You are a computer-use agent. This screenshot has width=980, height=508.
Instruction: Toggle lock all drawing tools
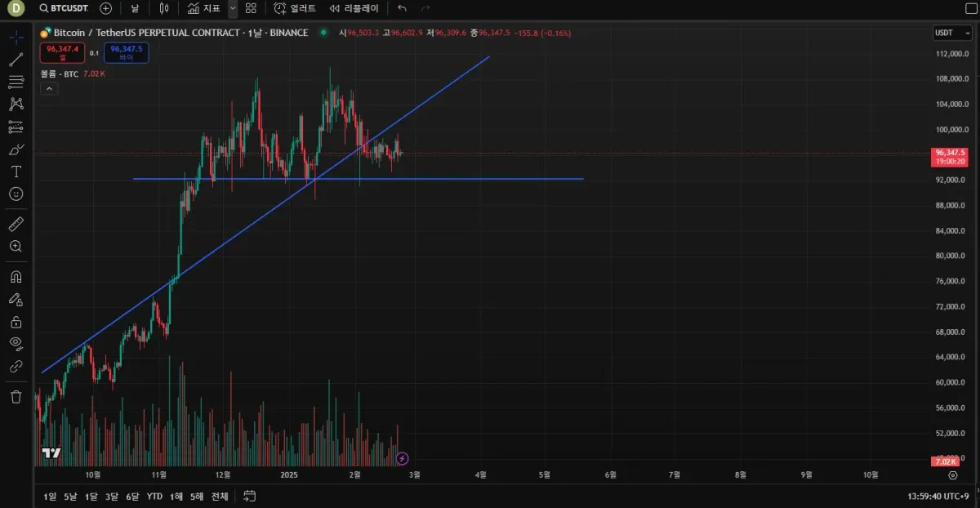tap(16, 322)
